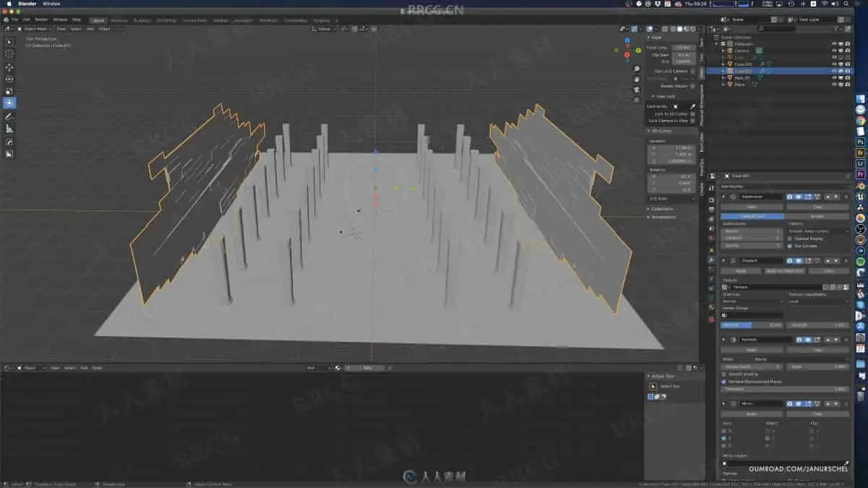Image resolution: width=868 pixels, height=488 pixels.
Task: Click the eyedropper next to Mirror Object field
Action: [846, 463]
